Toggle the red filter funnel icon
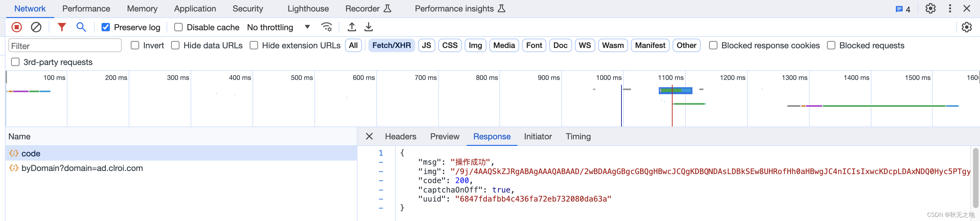 point(62,27)
